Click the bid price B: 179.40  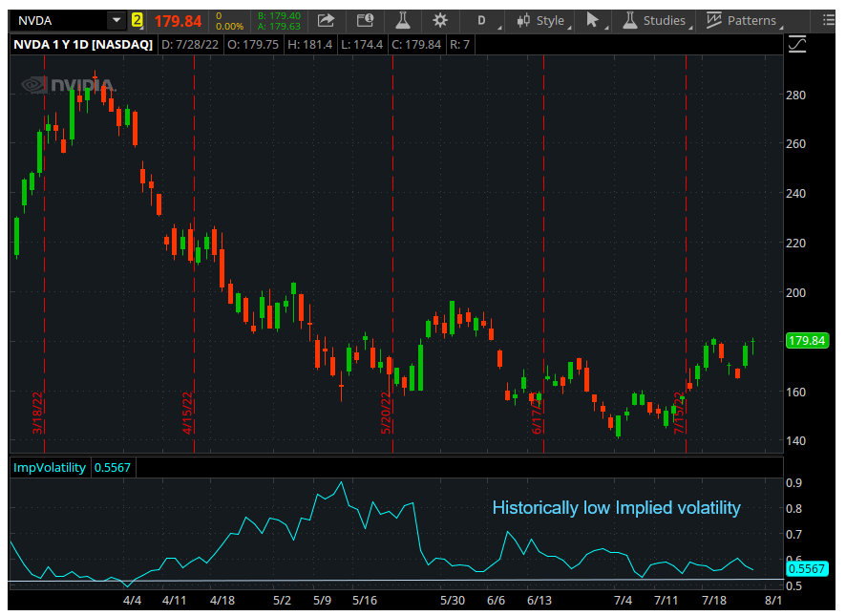(279, 16)
